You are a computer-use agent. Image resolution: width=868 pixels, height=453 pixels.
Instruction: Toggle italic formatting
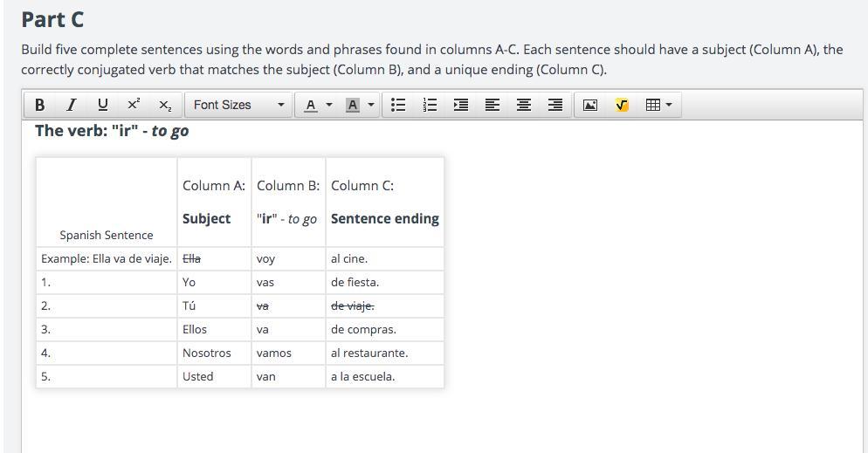click(x=71, y=105)
